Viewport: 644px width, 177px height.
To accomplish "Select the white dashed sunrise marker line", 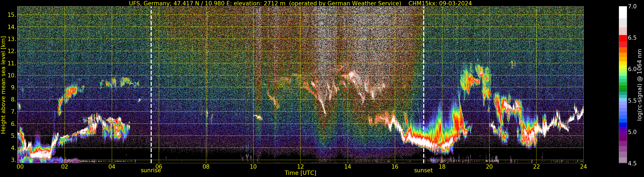I will pos(151,85).
